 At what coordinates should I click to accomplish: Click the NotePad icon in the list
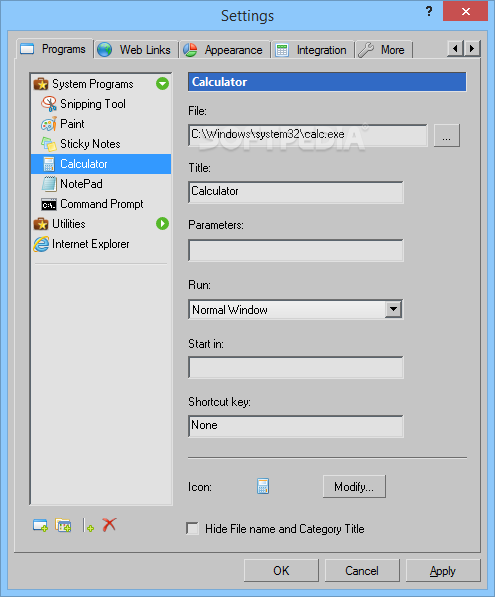point(49,184)
